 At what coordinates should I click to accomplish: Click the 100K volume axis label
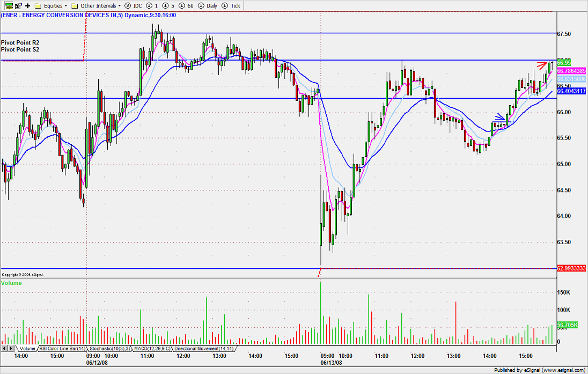[564, 310]
